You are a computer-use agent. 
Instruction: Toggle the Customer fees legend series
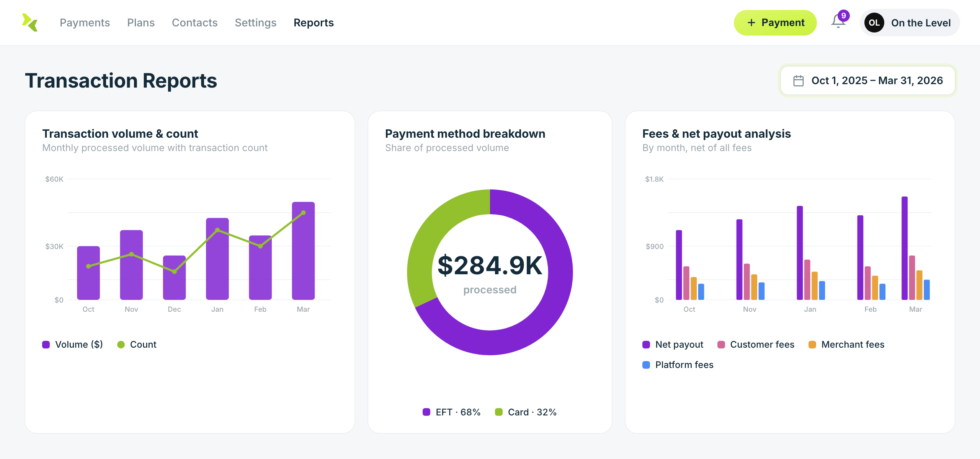tap(756, 345)
